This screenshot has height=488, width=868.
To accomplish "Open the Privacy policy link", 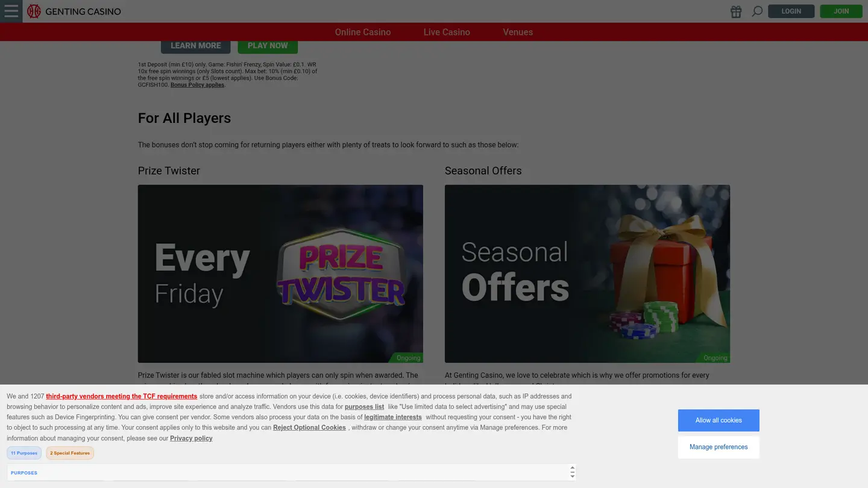I will (x=191, y=439).
